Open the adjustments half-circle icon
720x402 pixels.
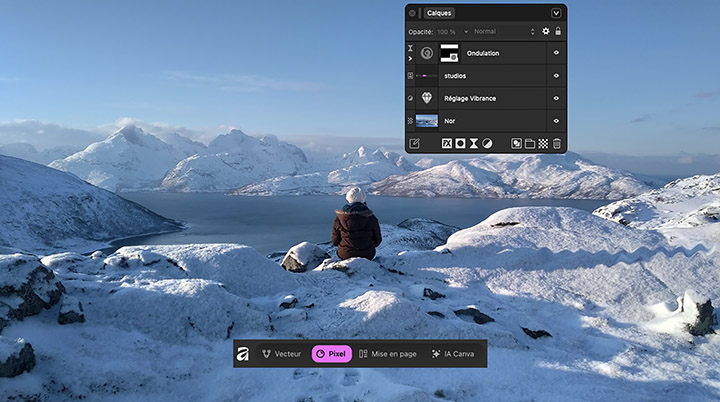[x=487, y=143]
